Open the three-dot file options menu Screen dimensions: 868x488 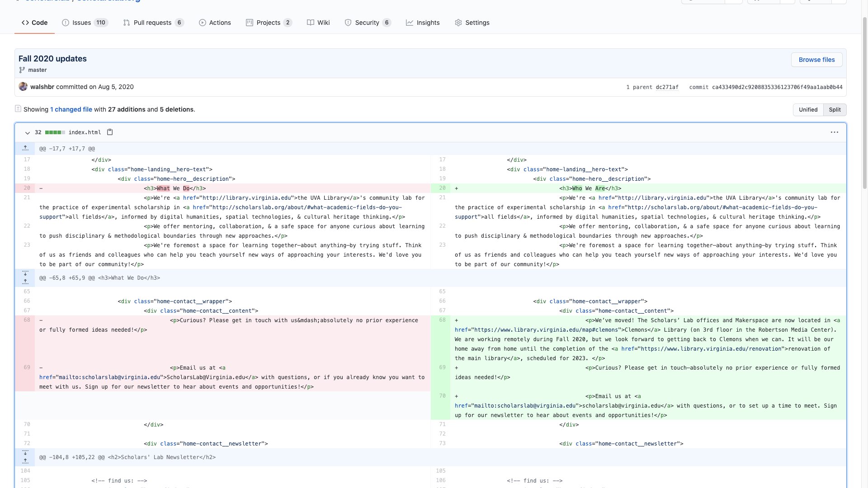pyautogui.click(x=834, y=132)
